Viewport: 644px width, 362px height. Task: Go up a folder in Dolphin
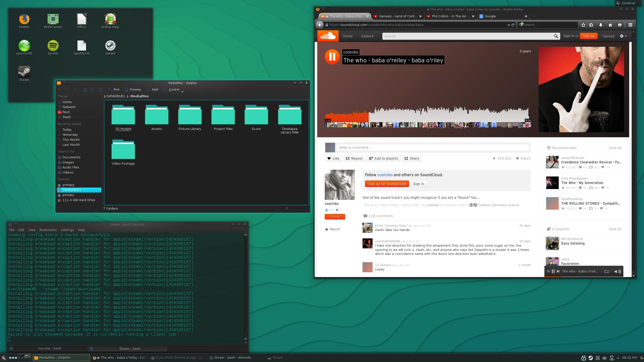point(75,89)
